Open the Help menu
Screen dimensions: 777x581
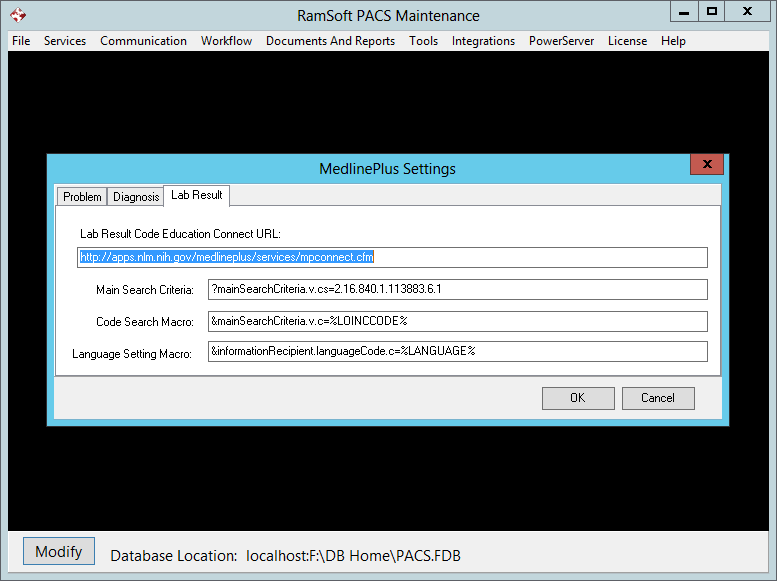(x=673, y=41)
